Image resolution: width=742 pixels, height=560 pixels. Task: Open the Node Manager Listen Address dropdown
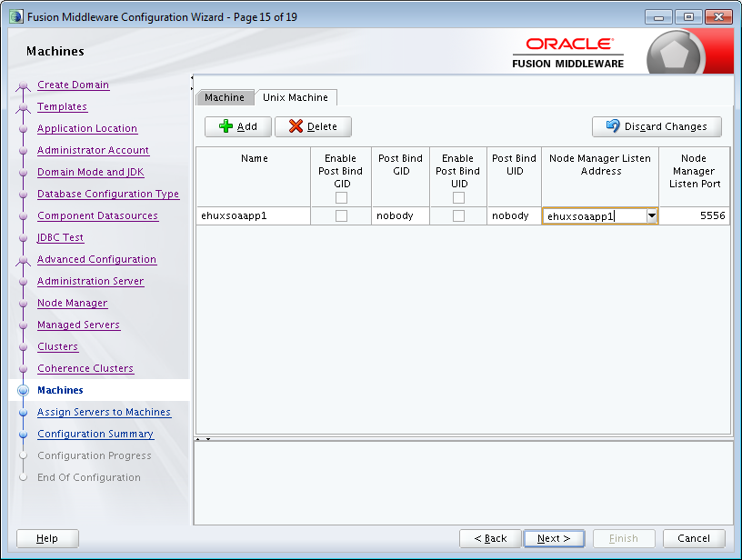(653, 215)
